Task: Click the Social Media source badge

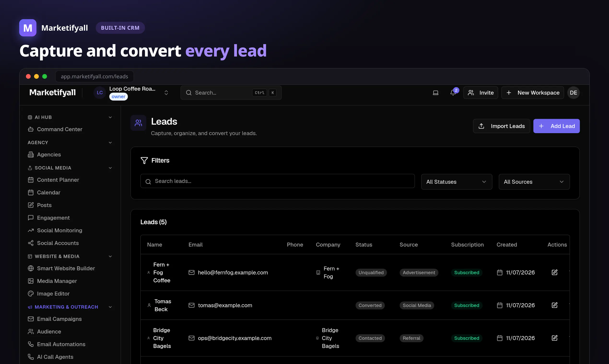Action: click(417, 305)
